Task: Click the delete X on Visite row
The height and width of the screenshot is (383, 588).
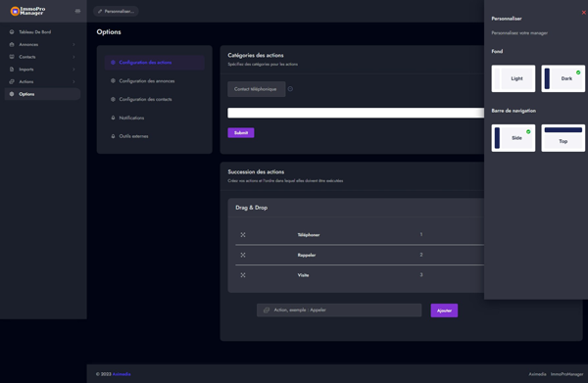Action: 243,275
